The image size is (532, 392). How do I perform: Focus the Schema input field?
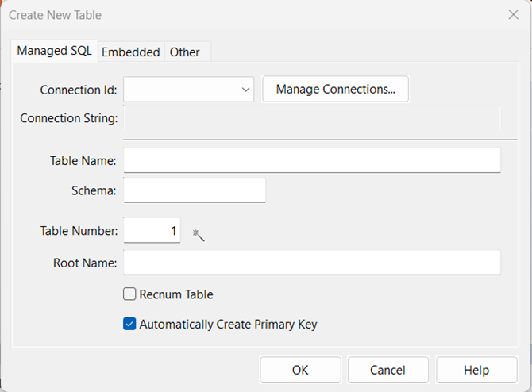tap(195, 190)
